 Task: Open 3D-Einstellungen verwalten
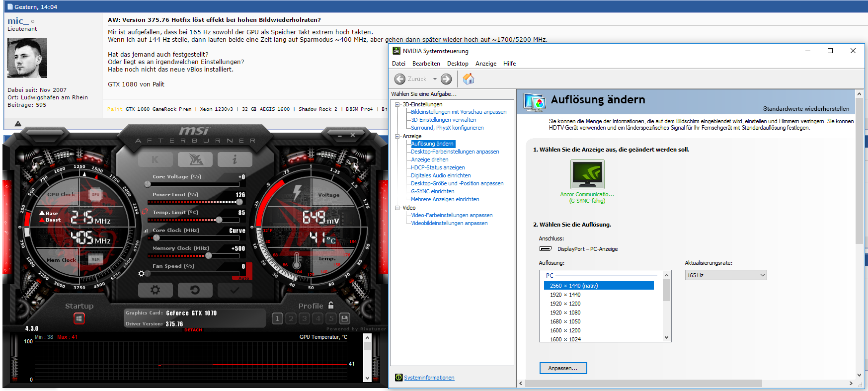[444, 120]
